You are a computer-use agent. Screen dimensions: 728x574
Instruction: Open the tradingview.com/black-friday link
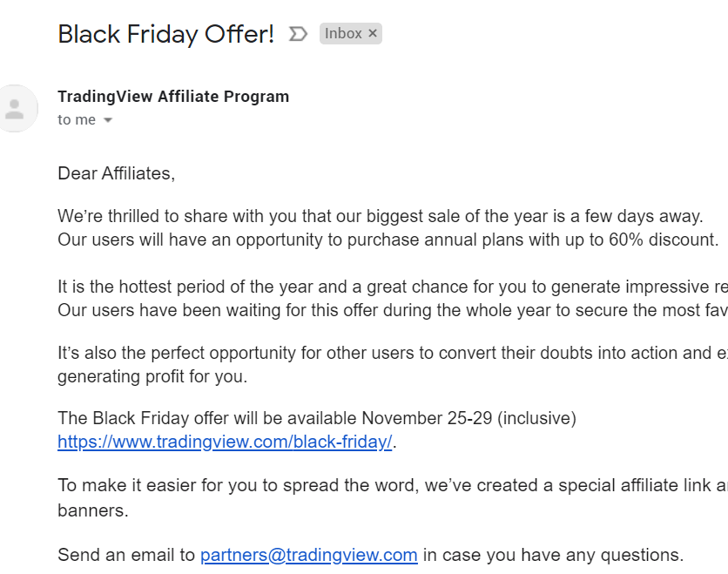pyautogui.click(x=225, y=442)
